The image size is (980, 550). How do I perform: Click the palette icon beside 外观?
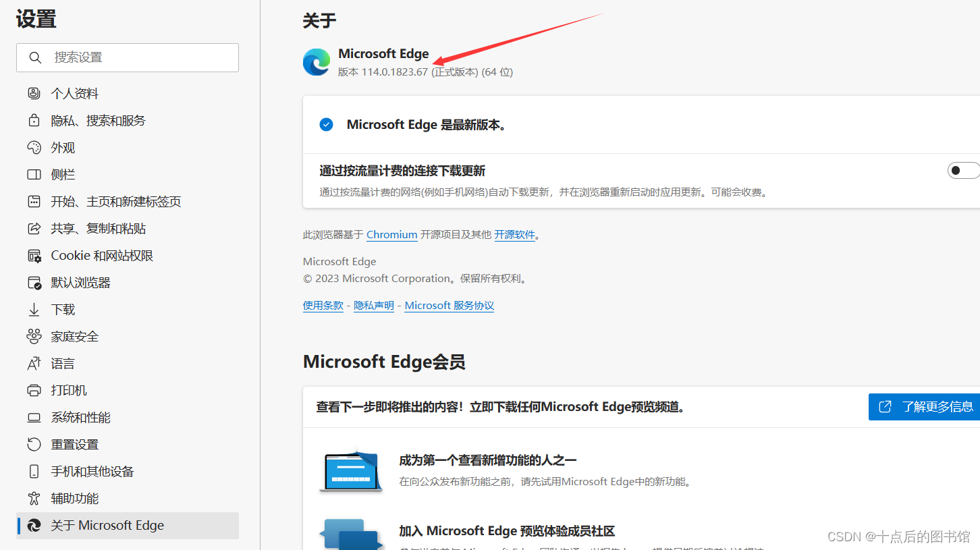tap(34, 147)
